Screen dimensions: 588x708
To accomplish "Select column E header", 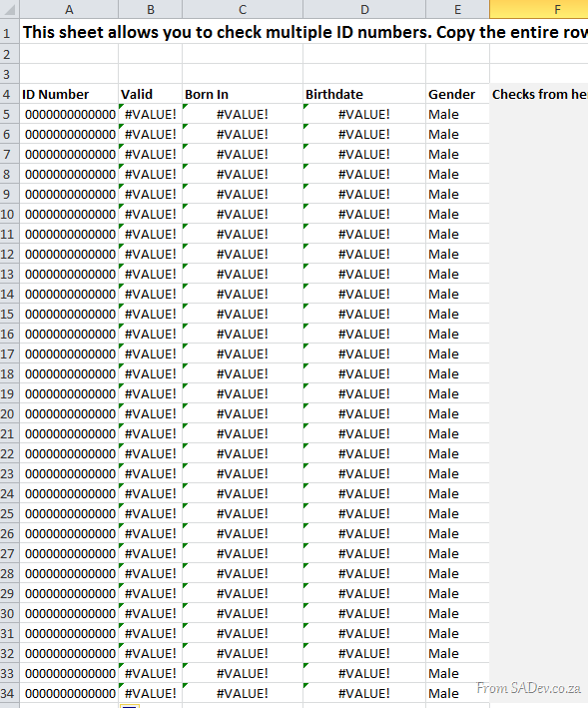I will point(457,9).
